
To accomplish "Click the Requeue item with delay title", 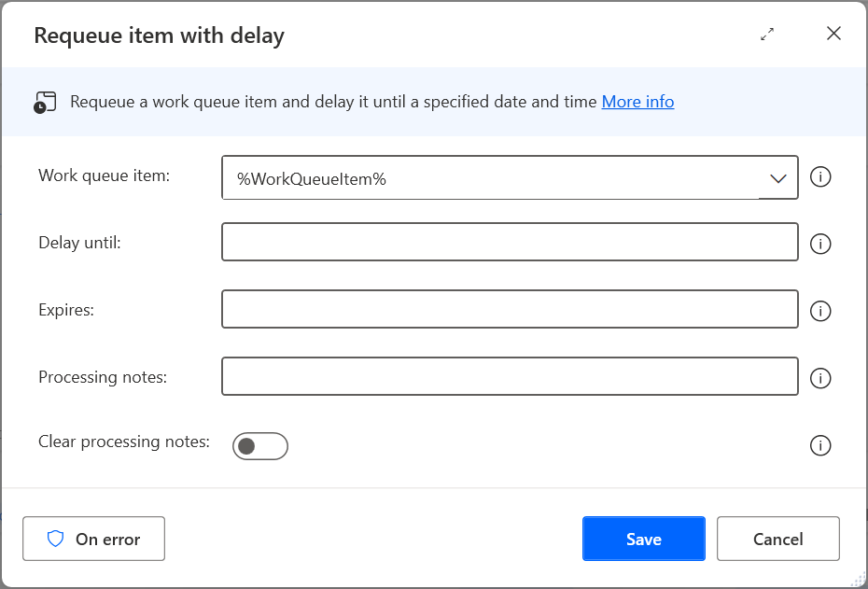I will click(159, 35).
